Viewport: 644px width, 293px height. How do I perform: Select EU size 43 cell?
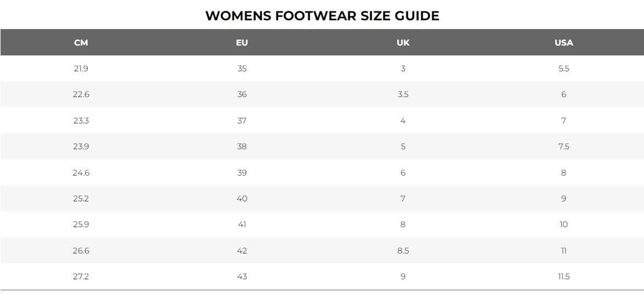(x=242, y=277)
